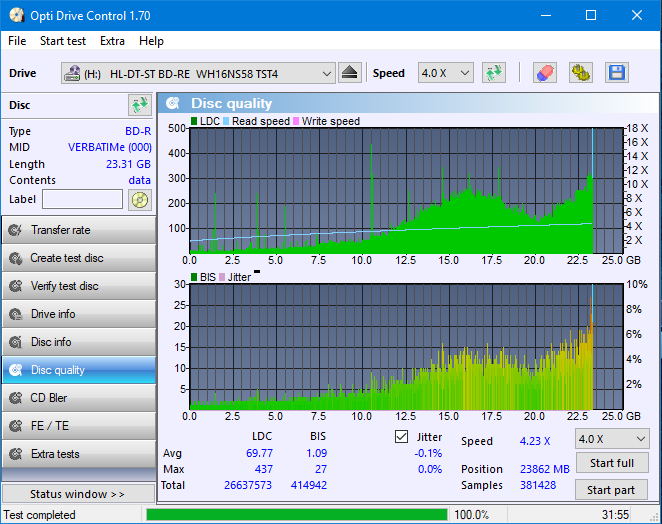This screenshot has width=662, height=524.
Task: Click the Position 23862 MB value
Action: click(x=545, y=469)
